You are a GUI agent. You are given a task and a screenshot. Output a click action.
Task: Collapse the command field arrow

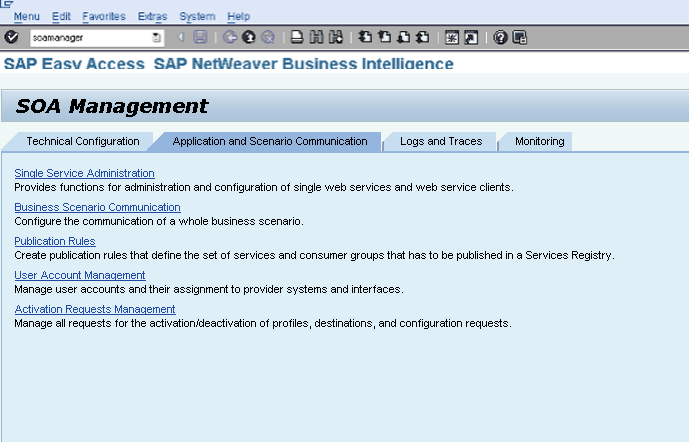pyautogui.click(x=180, y=38)
